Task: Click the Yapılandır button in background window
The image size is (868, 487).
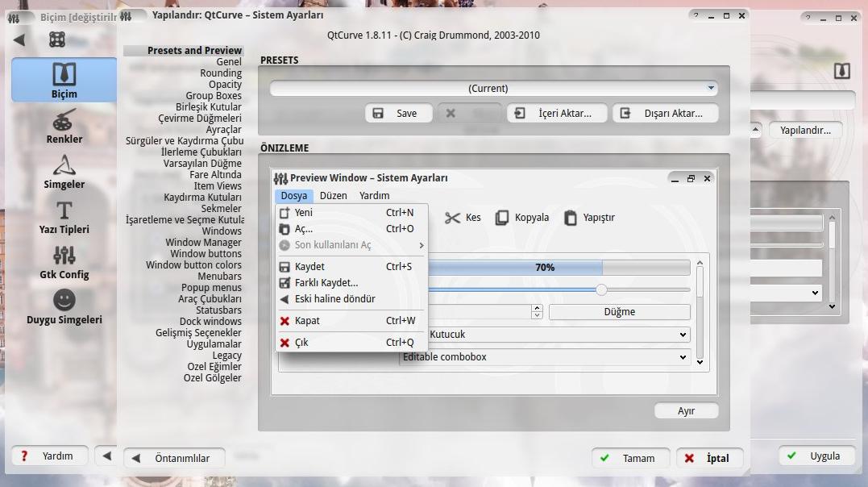Action: [x=805, y=130]
